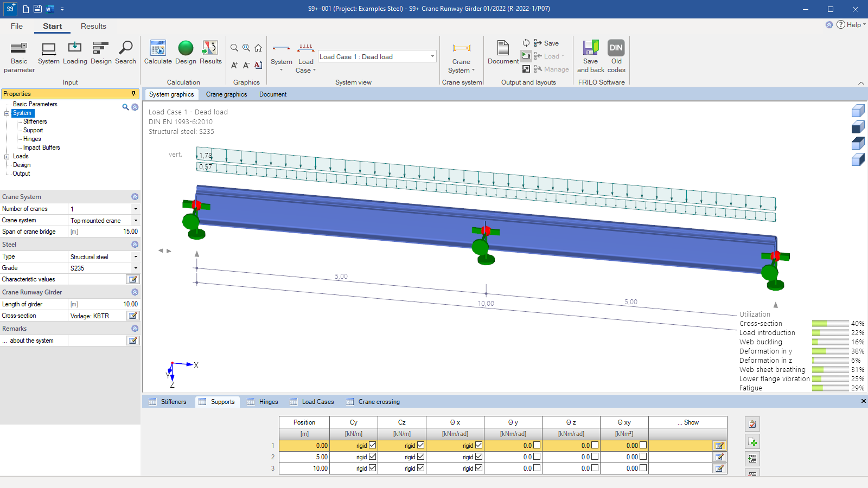Screen dimensions: 868x488
Task: Open the Document view tab
Action: pos(273,94)
